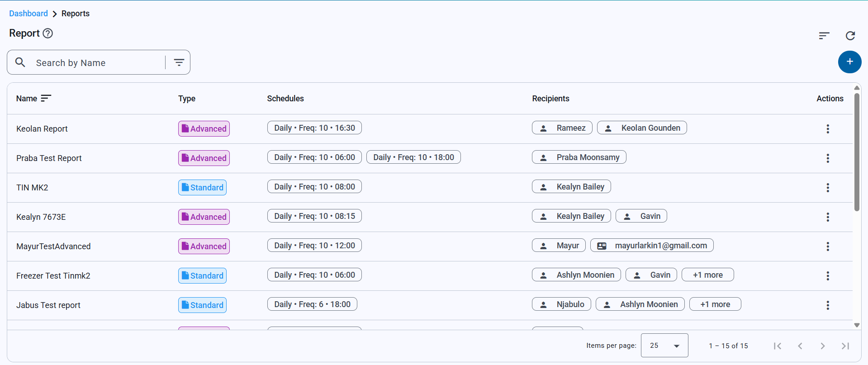Click the blue add report button
The height and width of the screenshot is (365, 868).
point(849,62)
